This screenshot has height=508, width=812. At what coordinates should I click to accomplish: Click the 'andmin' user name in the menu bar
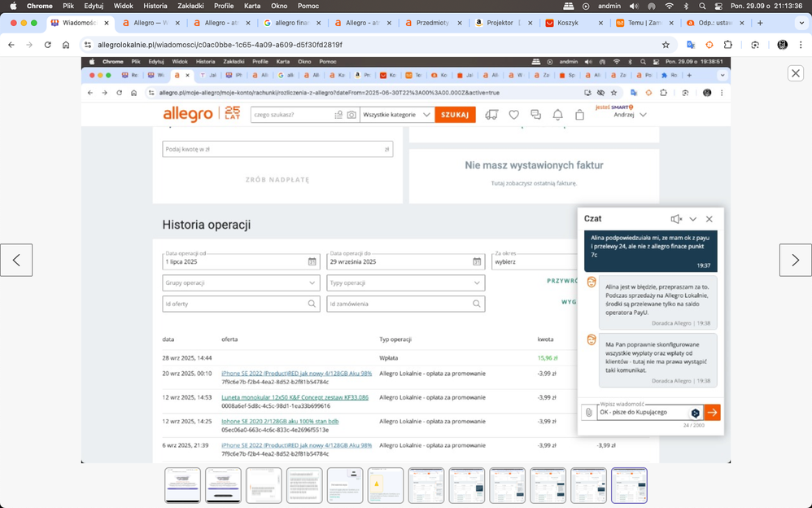click(x=609, y=7)
